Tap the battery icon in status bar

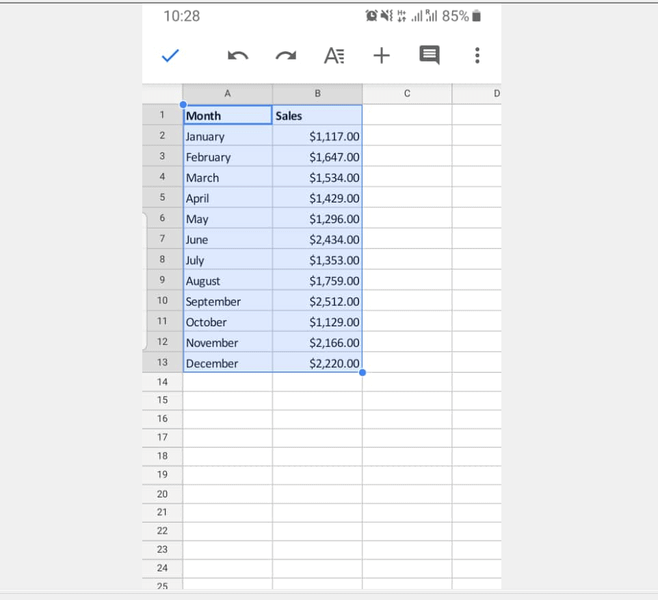pos(476,16)
